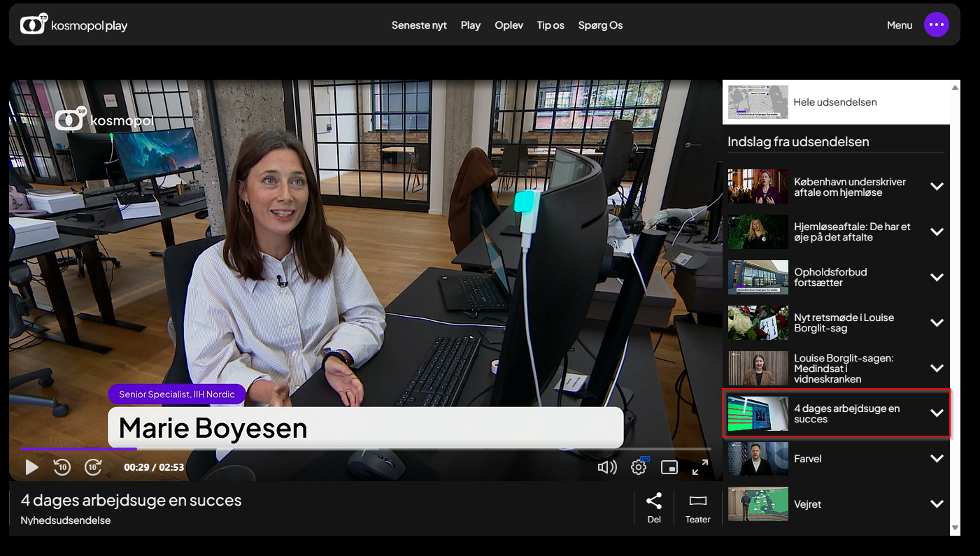Rewind video 10 seconds

tap(62, 466)
